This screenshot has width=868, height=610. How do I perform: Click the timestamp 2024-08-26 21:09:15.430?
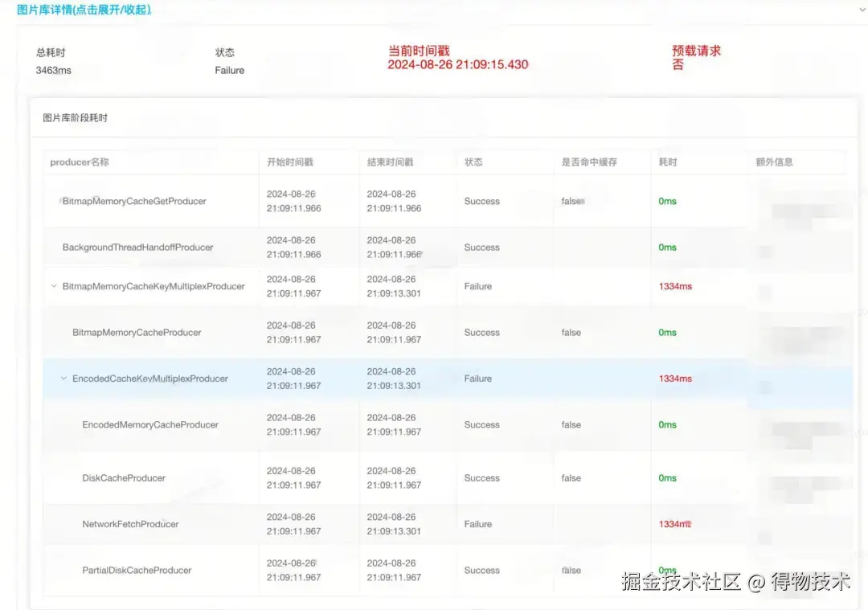458,65
